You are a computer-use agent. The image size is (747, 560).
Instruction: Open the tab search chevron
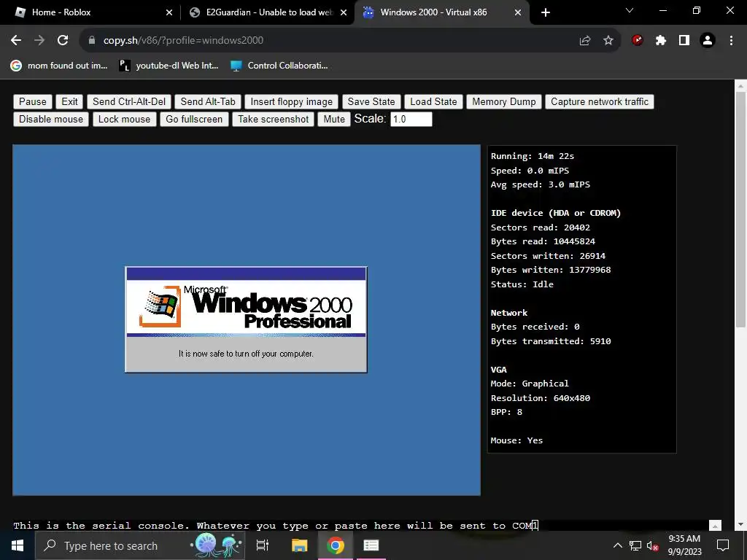point(630,10)
